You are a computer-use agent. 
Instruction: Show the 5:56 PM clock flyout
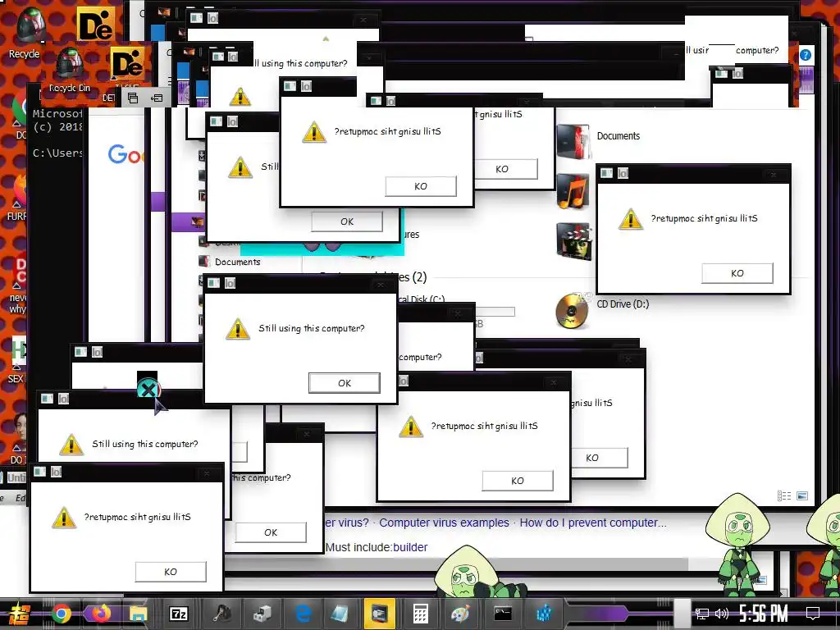[764, 614]
